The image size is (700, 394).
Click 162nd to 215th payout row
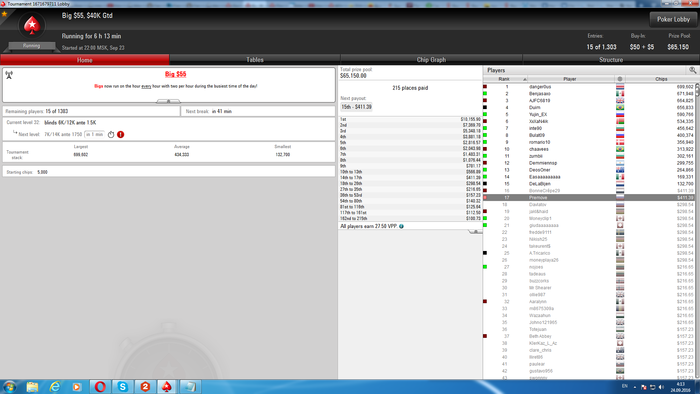[410, 219]
